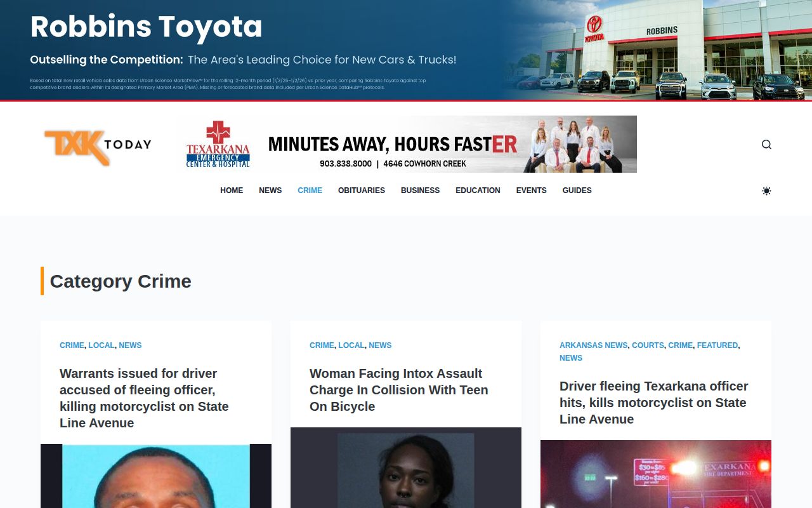Open the search magnifier icon
Viewport: 812px width, 508px height.
pos(766,144)
